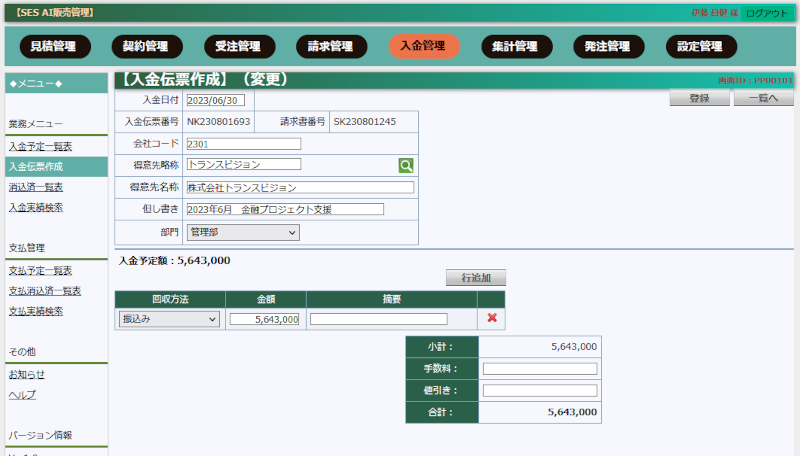Open the お知らせ link
The width and height of the screenshot is (800, 456).
pos(27,374)
